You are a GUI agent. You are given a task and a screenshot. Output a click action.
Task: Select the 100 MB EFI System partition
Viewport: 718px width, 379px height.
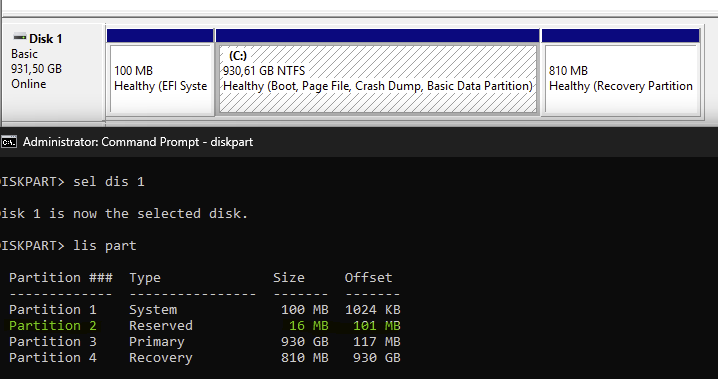[160, 78]
